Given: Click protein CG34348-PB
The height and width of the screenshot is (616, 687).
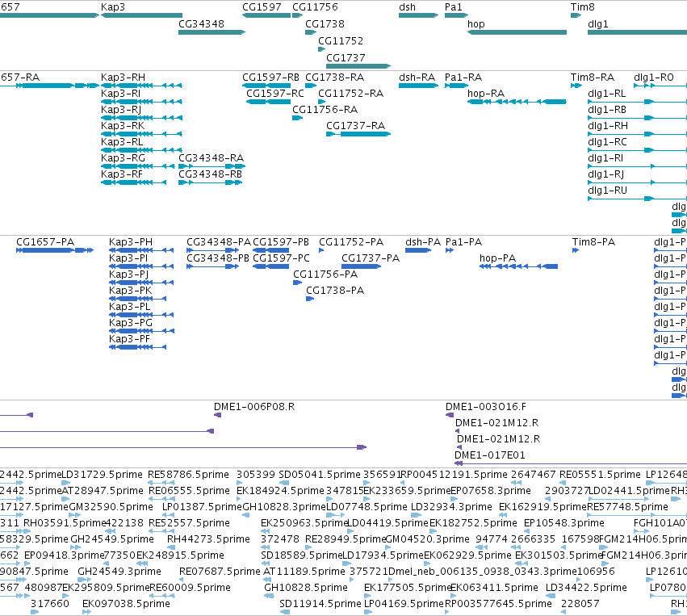Looking at the screenshot, I should point(213,266).
